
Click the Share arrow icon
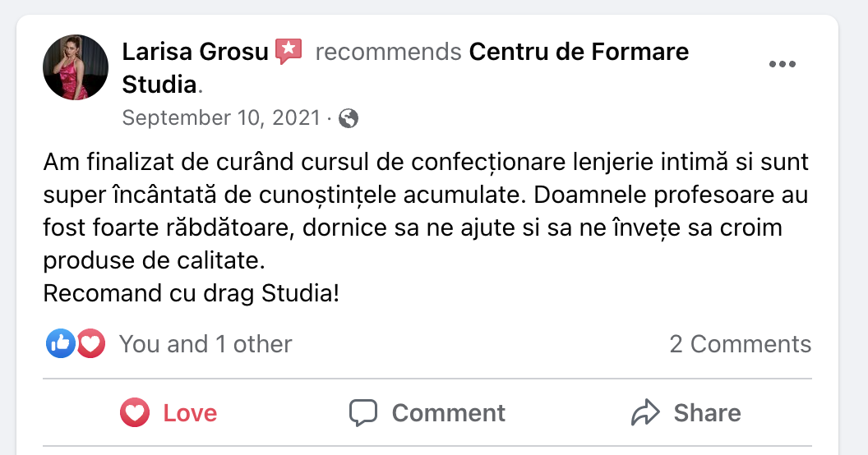[x=645, y=412]
